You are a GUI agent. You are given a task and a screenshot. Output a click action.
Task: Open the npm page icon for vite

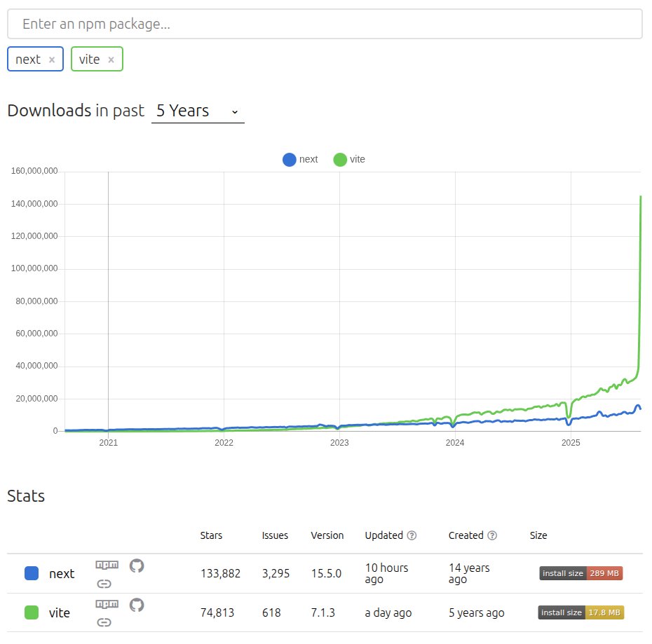(107, 603)
